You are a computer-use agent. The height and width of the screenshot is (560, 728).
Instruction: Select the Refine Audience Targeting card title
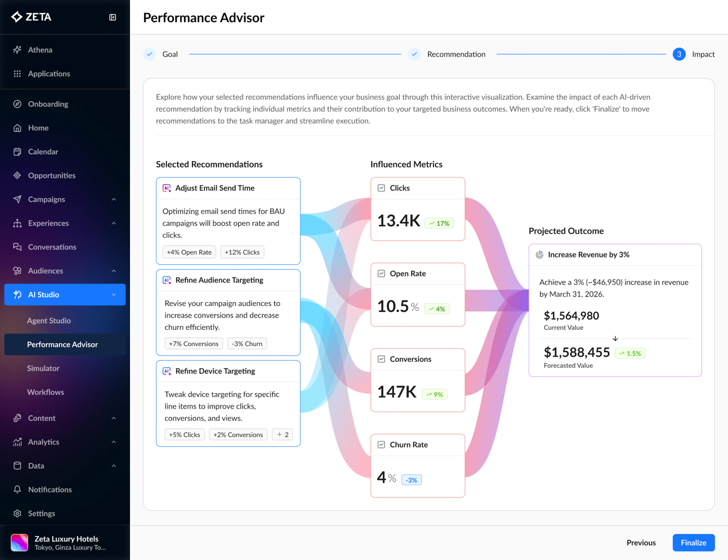click(x=219, y=280)
